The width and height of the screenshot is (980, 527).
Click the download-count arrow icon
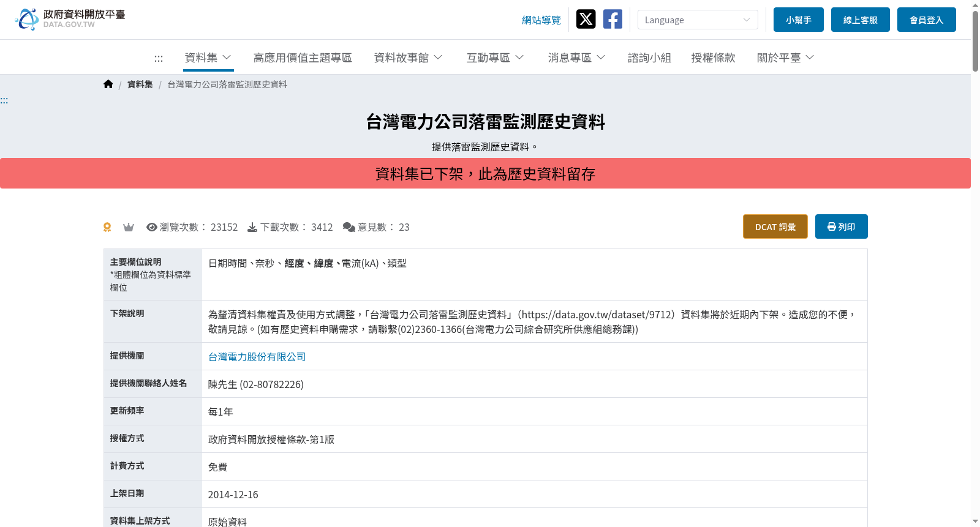point(252,227)
